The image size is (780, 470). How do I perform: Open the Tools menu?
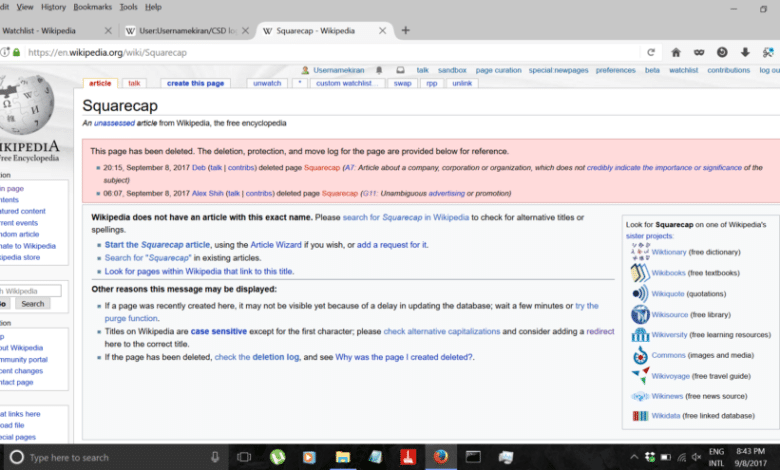pos(128,7)
